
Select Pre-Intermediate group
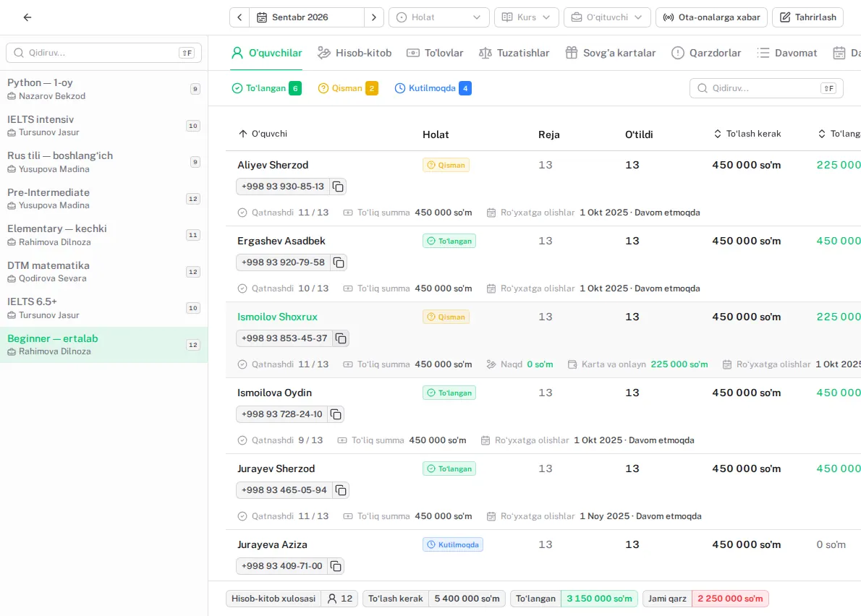click(103, 199)
